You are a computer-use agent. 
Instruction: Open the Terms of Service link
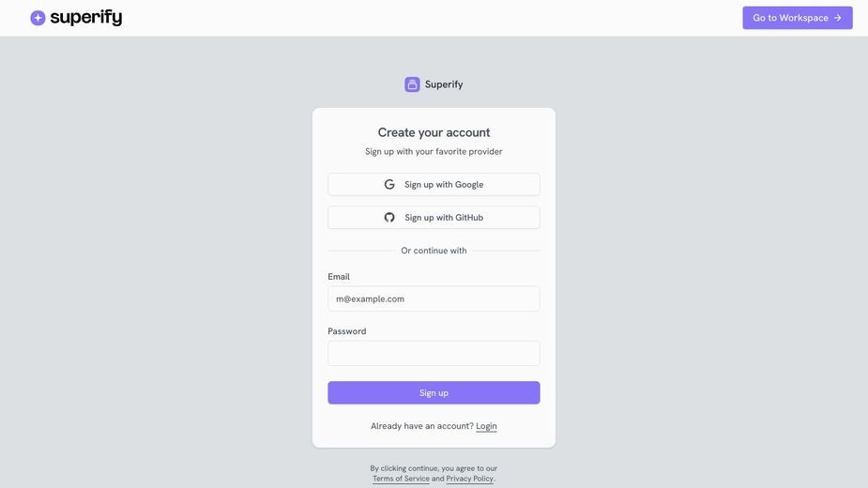pos(401,479)
